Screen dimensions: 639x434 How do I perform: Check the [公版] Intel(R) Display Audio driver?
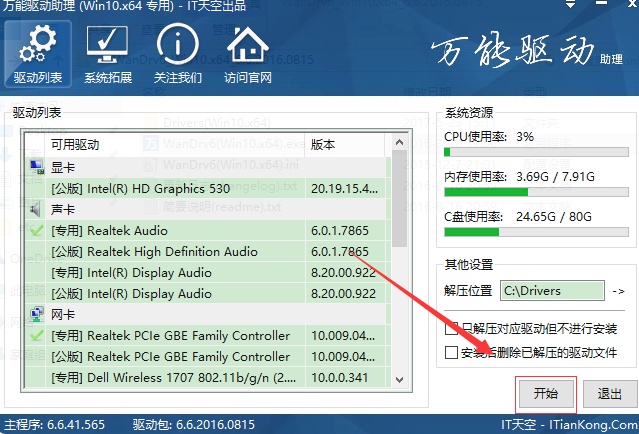pyautogui.click(x=36, y=293)
